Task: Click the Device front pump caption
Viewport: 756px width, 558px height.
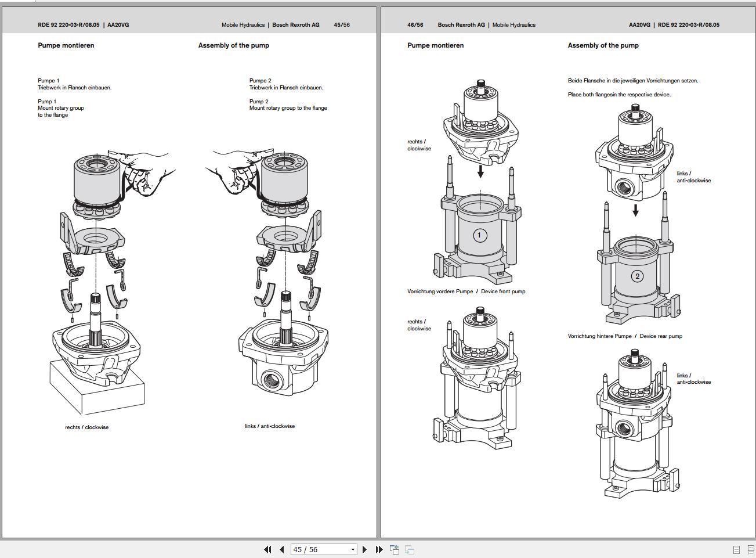Action: [502, 291]
